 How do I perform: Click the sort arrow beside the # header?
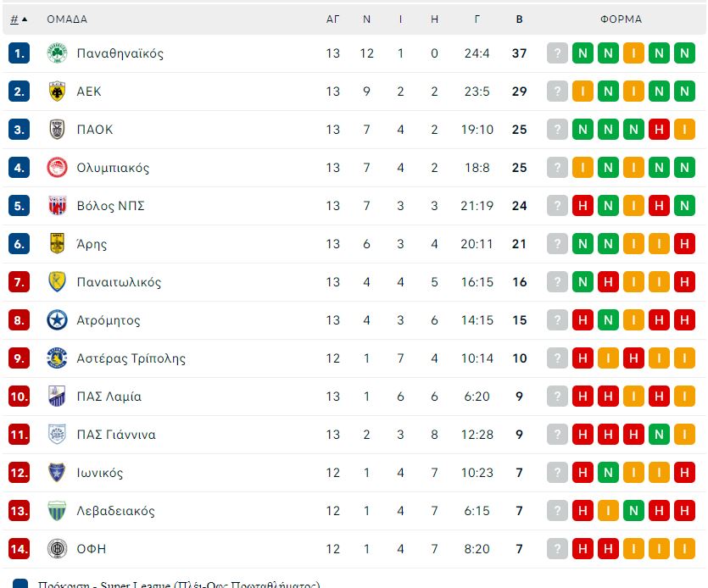coord(25,19)
